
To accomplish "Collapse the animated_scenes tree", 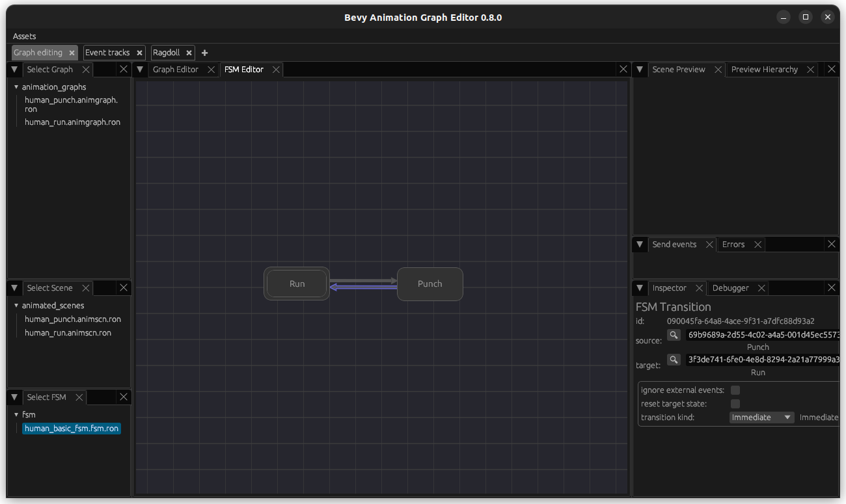I will 16,305.
